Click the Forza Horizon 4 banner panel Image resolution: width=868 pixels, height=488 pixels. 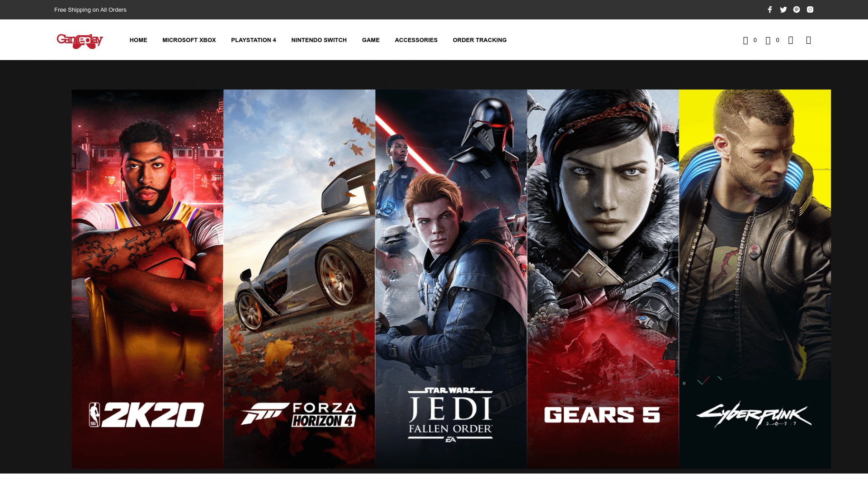pyautogui.click(x=299, y=279)
